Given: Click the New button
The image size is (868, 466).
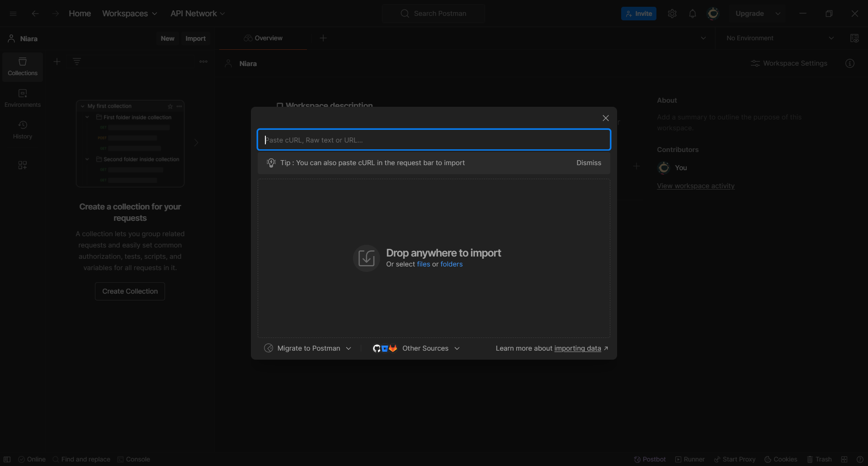Looking at the screenshot, I should [x=167, y=38].
